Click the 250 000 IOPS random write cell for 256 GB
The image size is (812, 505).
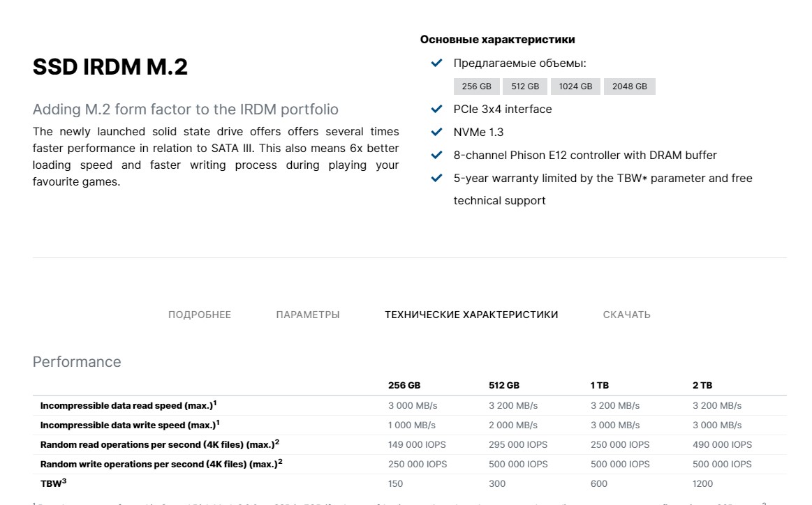[418, 464]
